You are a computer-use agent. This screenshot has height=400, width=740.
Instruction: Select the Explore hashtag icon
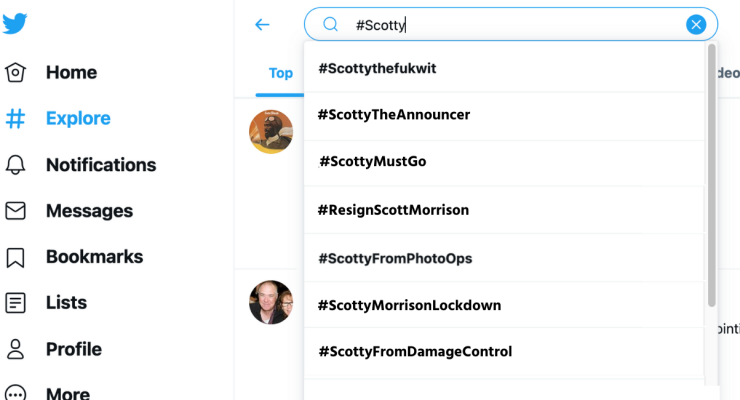[x=15, y=118]
